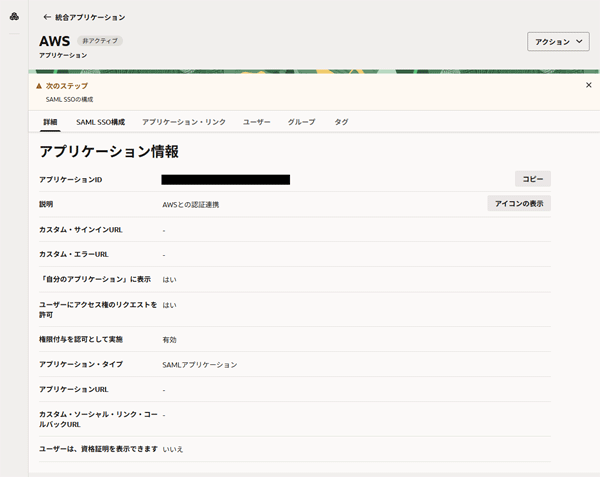Click the cloud logo icon in sidebar

tap(14, 16)
